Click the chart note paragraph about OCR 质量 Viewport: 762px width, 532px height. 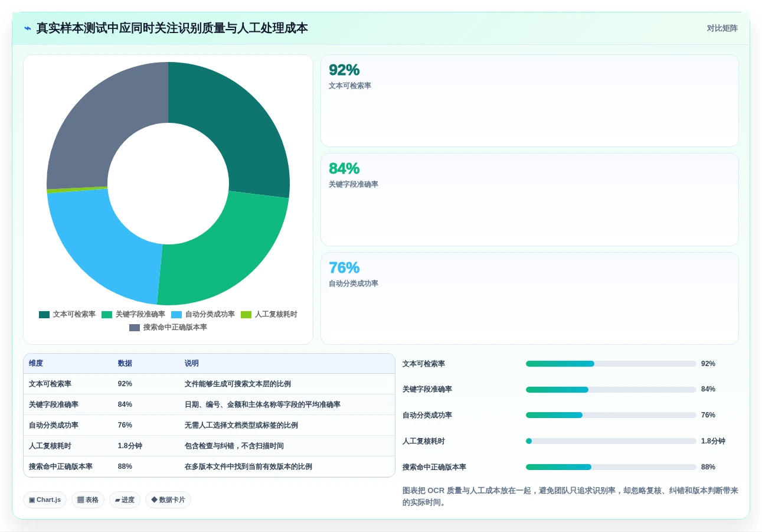click(570, 497)
